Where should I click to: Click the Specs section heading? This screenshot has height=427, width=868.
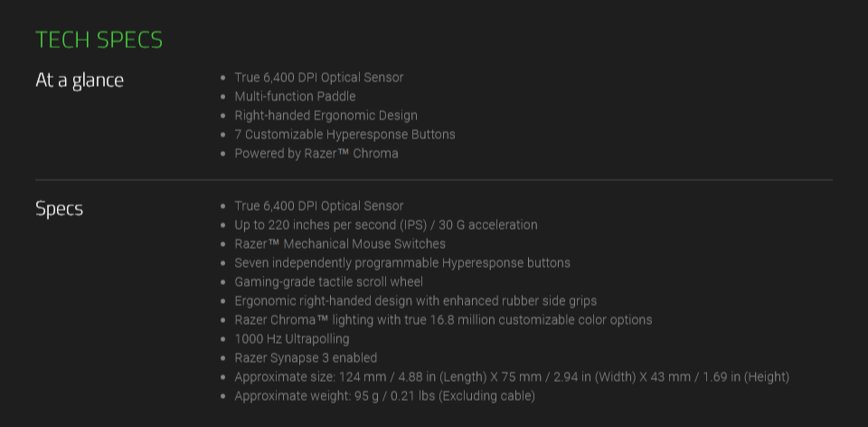(60, 209)
